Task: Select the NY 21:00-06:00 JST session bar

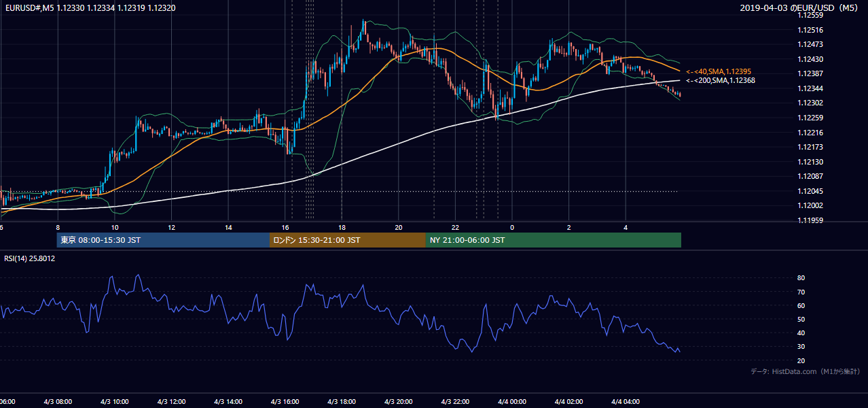Action: click(554, 240)
